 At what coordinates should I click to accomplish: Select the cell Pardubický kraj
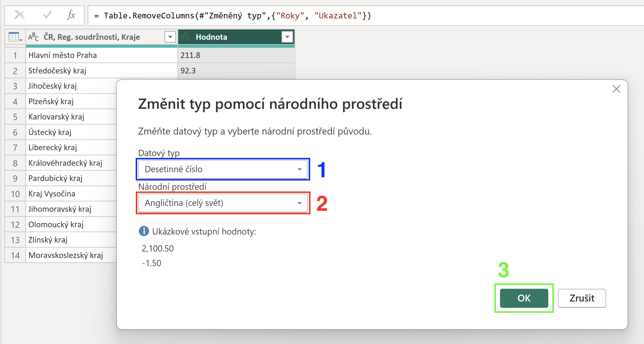pyautogui.click(x=71, y=178)
